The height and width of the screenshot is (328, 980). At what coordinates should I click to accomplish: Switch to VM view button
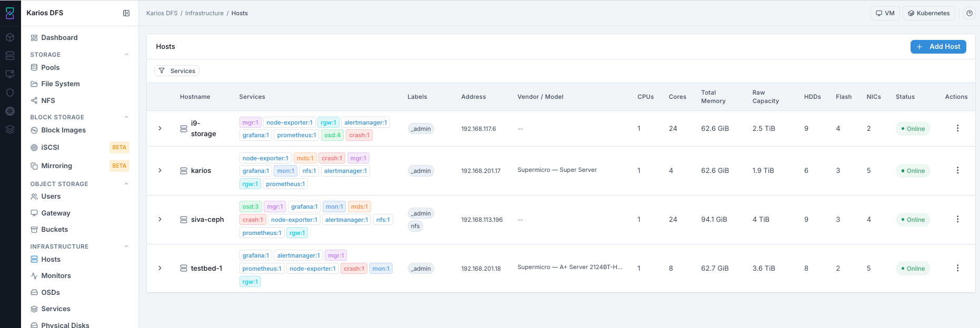[x=885, y=13]
